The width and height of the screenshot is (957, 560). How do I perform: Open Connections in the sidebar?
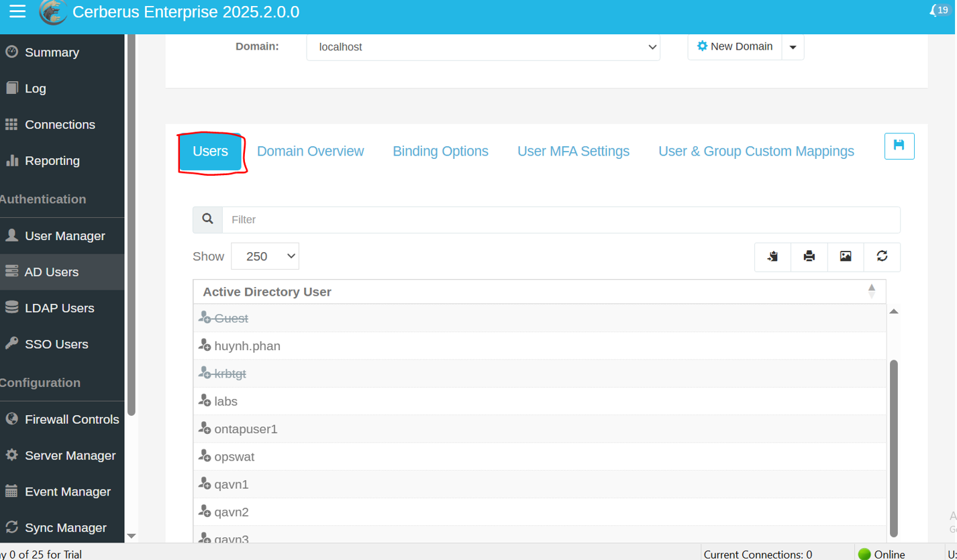(60, 125)
